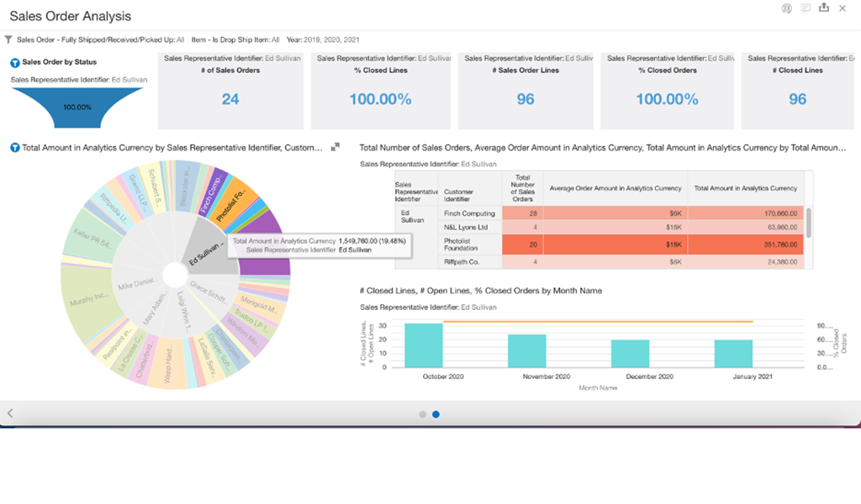
Task: Click the Trudoo LP outer segment
Action: coord(251,321)
